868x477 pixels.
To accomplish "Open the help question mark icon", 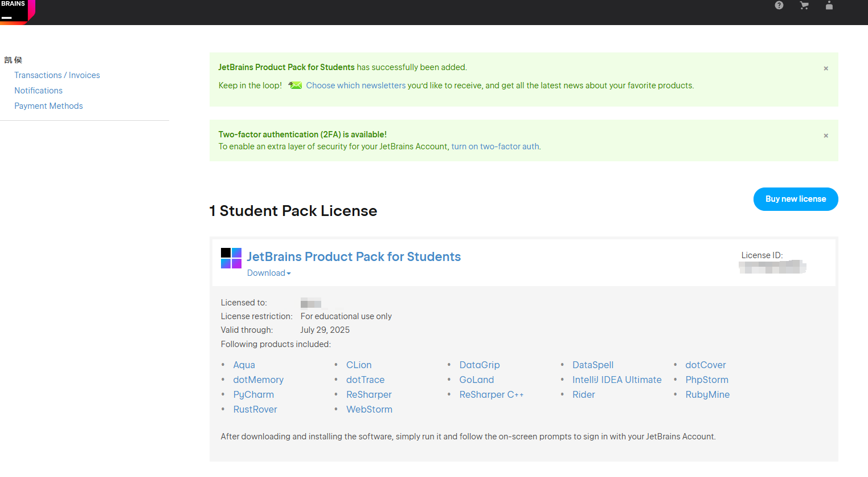I will click(x=779, y=5).
